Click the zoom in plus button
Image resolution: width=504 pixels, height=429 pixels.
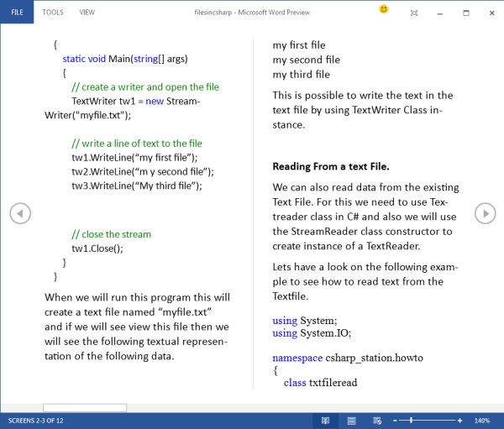(460, 421)
